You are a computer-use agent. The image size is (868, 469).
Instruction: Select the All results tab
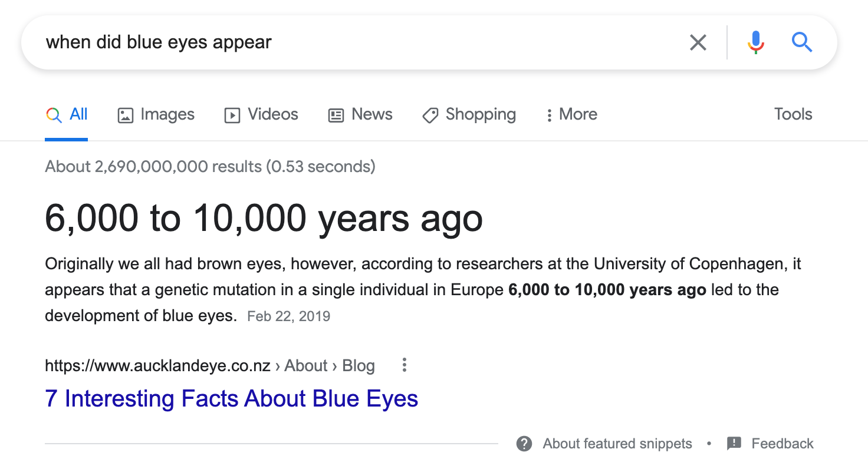pyautogui.click(x=67, y=114)
